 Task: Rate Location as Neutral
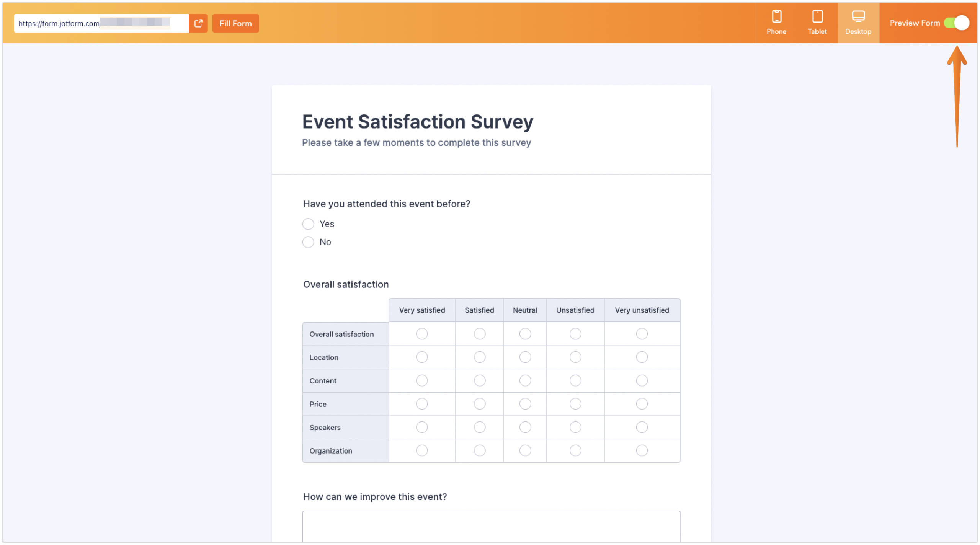click(x=525, y=357)
